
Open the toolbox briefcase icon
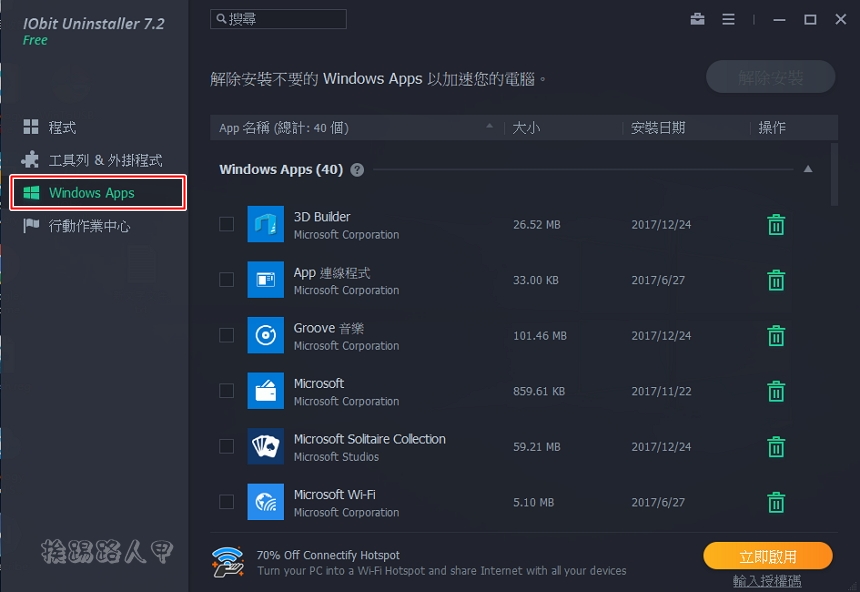697,19
